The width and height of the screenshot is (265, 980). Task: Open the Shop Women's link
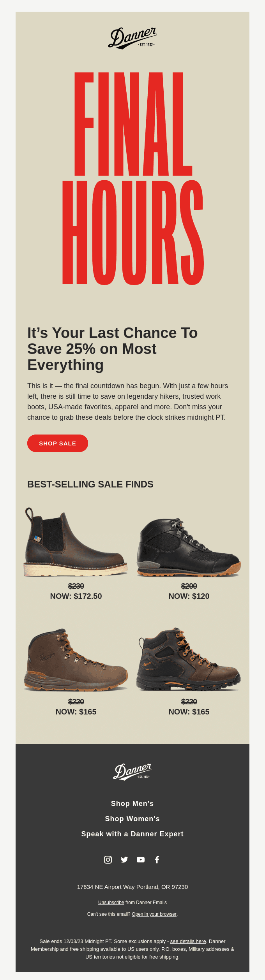click(x=132, y=818)
